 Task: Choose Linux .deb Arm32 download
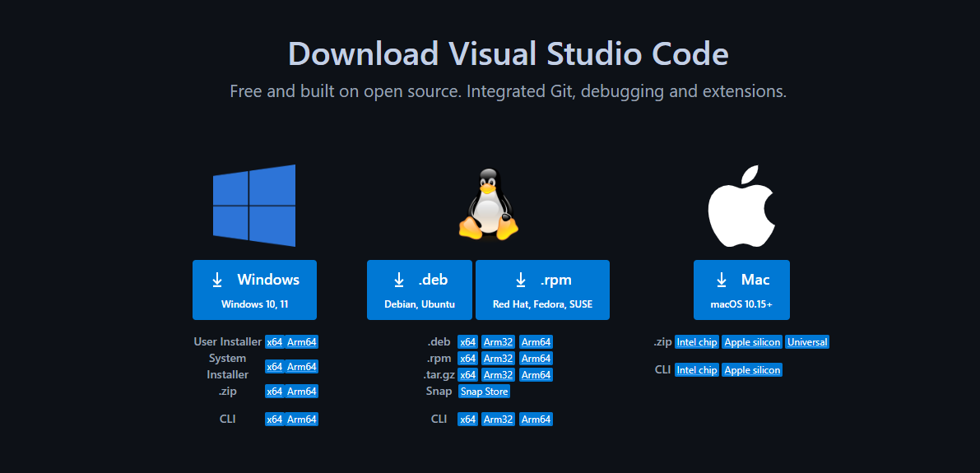tap(498, 342)
